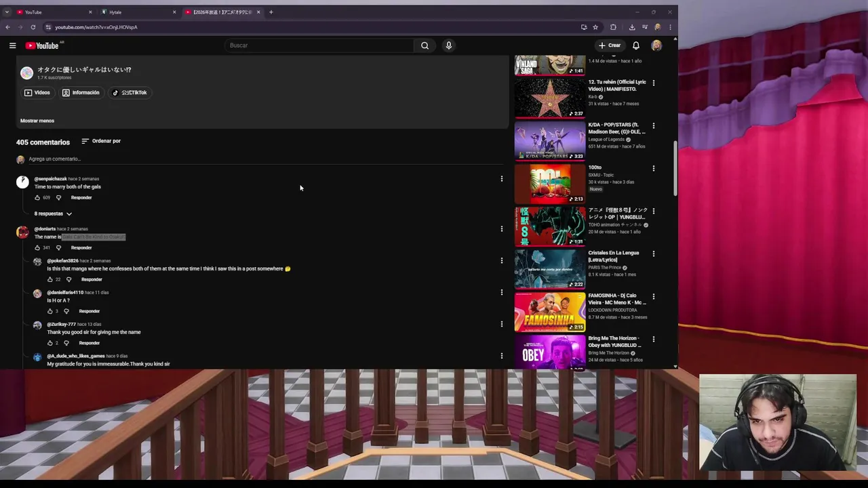Image resolution: width=868 pixels, height=488 pixels.
Task: Open @senpaichazak comment options menu
Action: pos(502,179)
